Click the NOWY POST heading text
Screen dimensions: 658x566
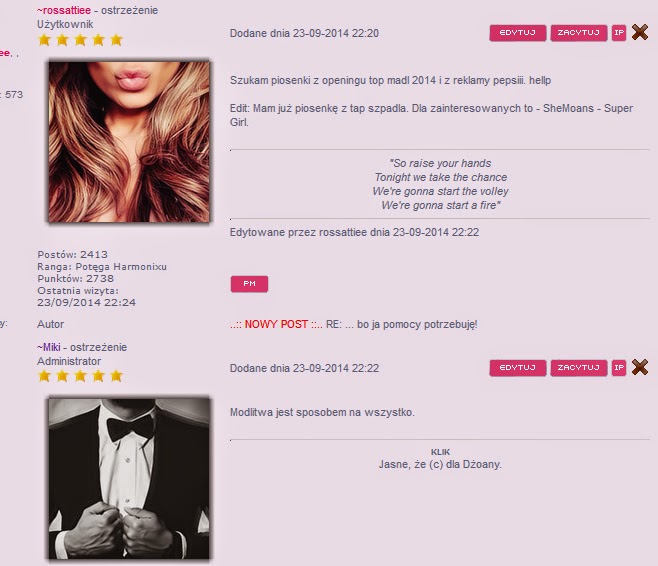pos(276,324)
